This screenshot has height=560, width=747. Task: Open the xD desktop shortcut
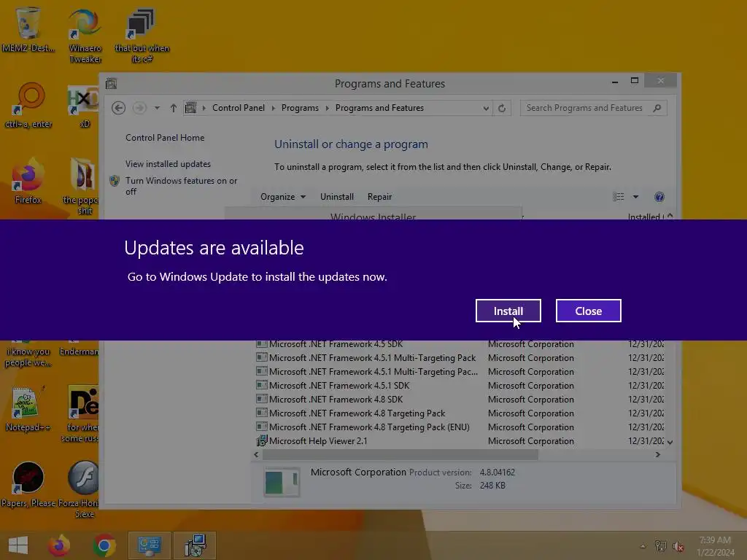(x=84, y=106)
